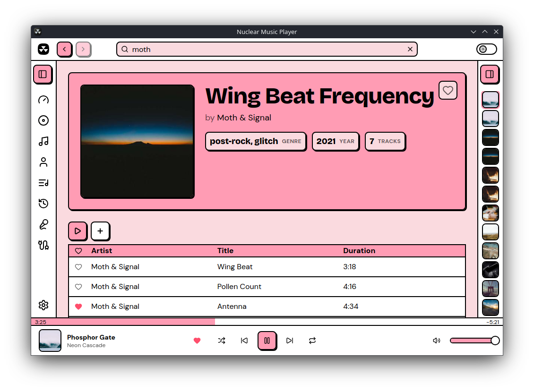Skip to the previous track
The width and height of the screenshot is (534, 392).
(x=244, y=341)
